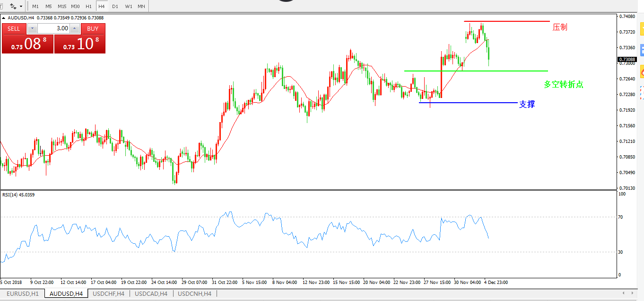Switch to M15 timeframe

point(62,7)
